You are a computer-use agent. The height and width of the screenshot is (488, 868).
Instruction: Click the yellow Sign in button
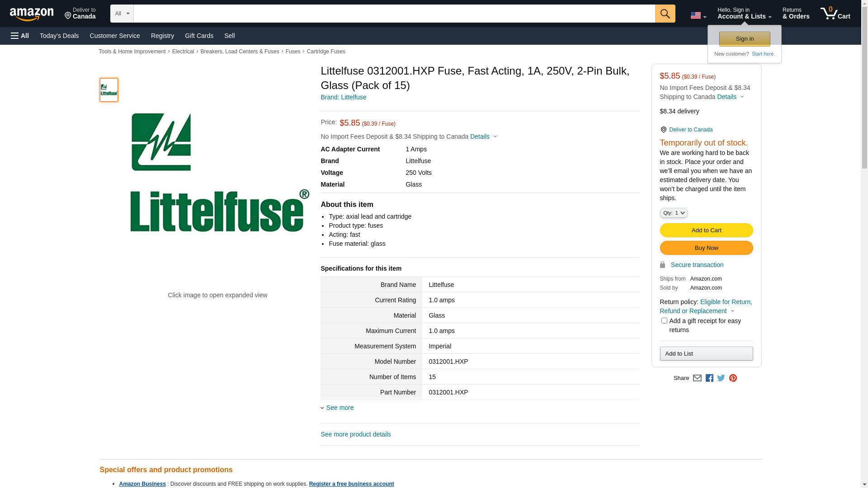coord(745,39)
